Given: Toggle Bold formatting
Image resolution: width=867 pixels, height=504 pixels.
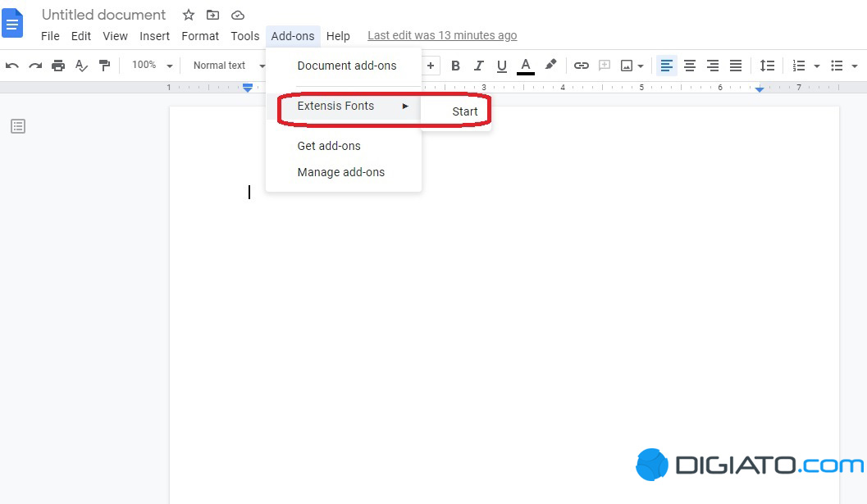Looking at the screenshot, I should point(455,66).
